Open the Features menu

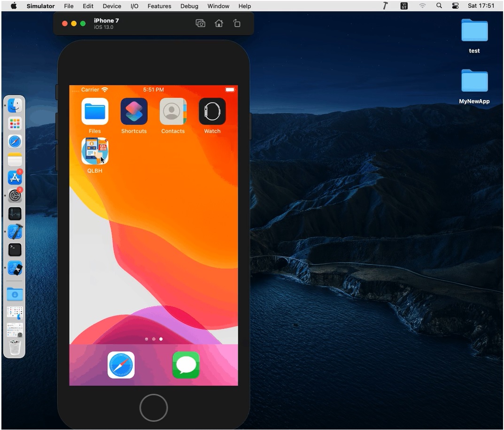tap(159, 6)
